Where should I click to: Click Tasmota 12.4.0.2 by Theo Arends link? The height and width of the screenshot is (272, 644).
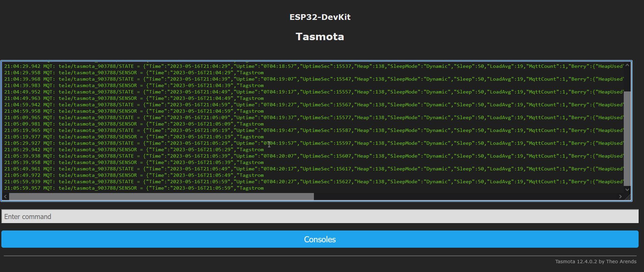click(596, 262)
